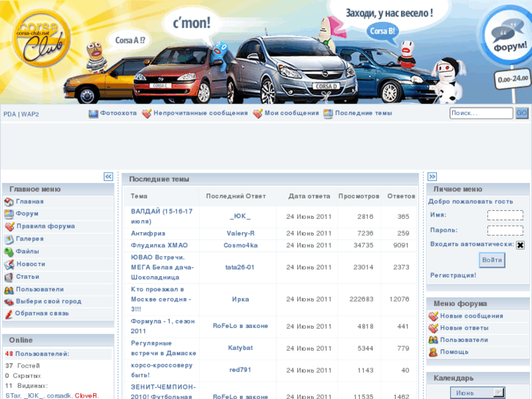Click the Обратная связь pencil icon

pyautogui.click(x=9, y=314)
